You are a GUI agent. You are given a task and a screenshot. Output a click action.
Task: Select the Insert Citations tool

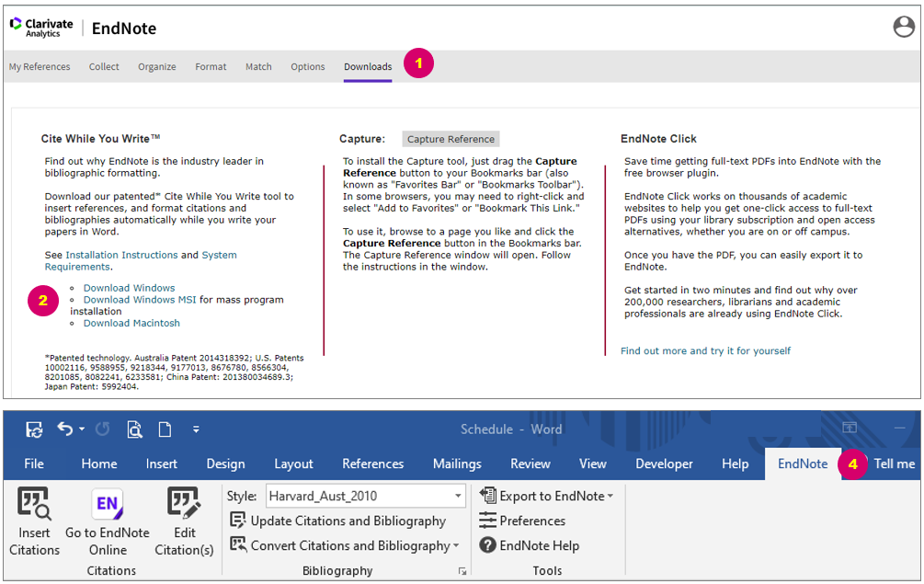(33, 521)
